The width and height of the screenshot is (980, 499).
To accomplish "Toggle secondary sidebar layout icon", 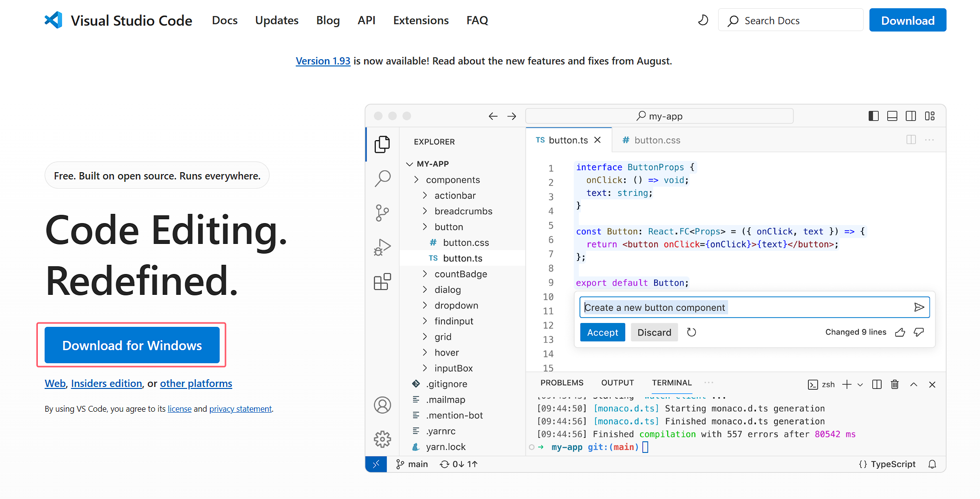I will click(911, 116).
